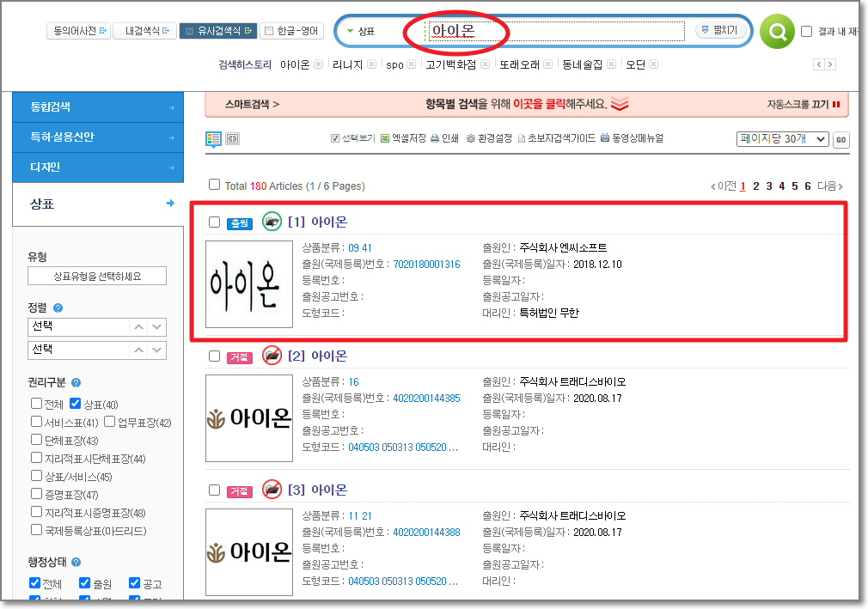Open 특허·실용신안 menu
The height and width of the screenshot is (609, 868).
[x=98, y=137]
